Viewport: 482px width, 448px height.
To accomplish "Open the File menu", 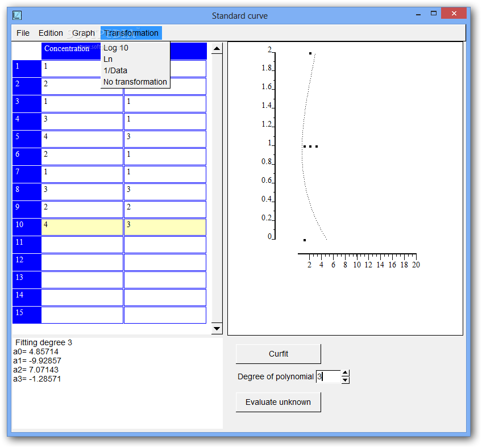I will [x=23, y=33].
